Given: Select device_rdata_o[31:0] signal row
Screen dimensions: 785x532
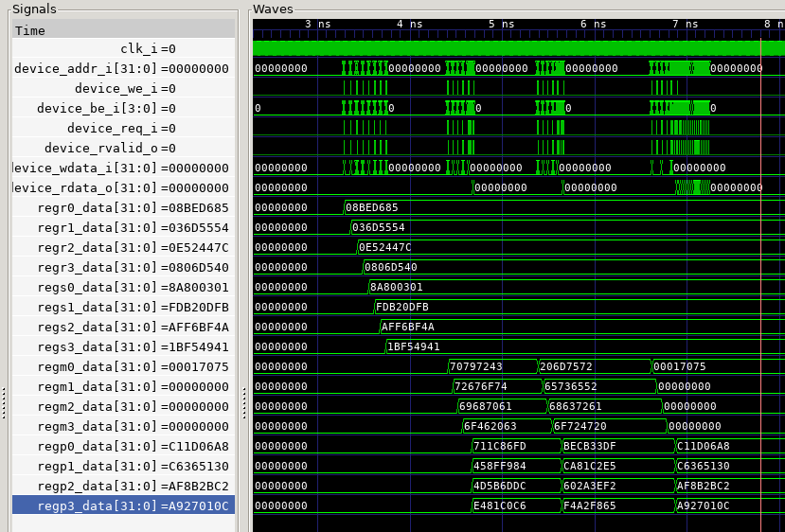Looking at the screenshot, I should (123, 187).
